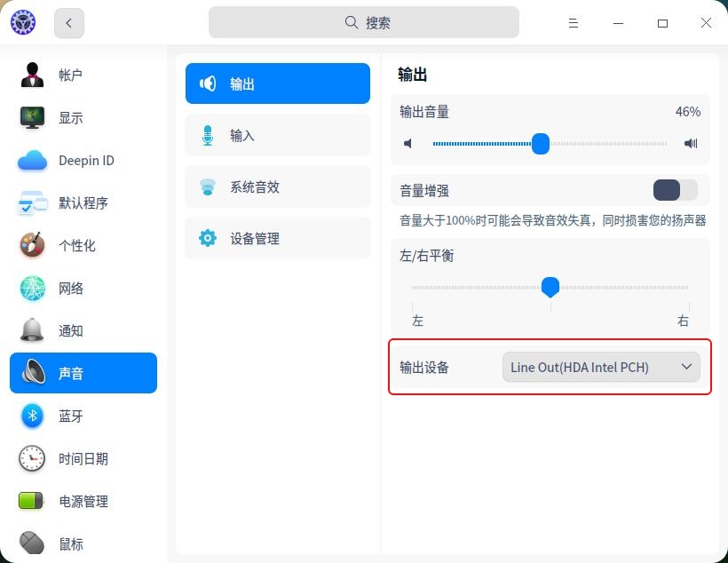Open the window menu hamburger icon
Viewport: 728px width, 563px height.
[574, 23]
